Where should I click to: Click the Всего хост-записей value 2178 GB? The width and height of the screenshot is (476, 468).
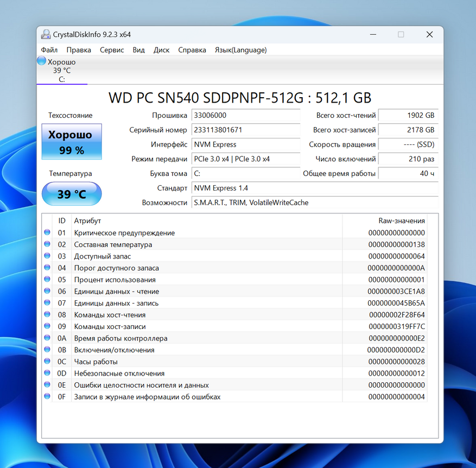click(x=408, y=130)
